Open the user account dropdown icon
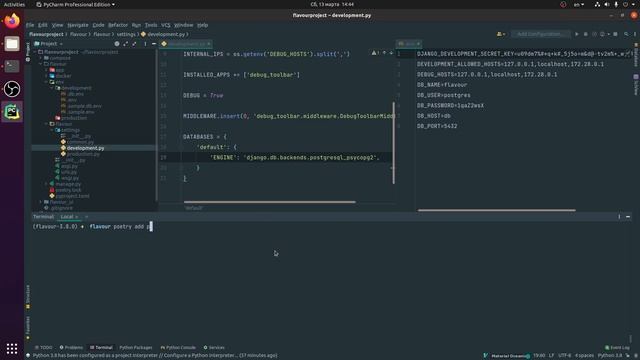 501,34
